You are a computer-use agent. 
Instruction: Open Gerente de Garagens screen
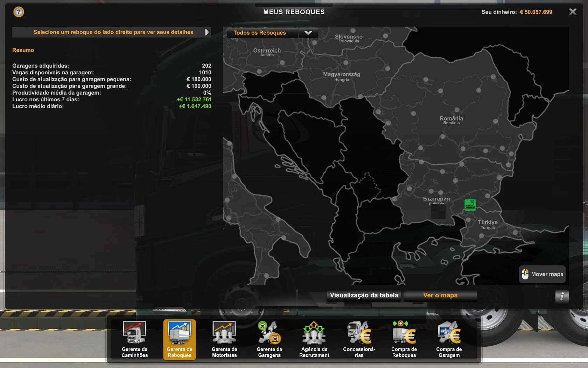click(269, 339)
